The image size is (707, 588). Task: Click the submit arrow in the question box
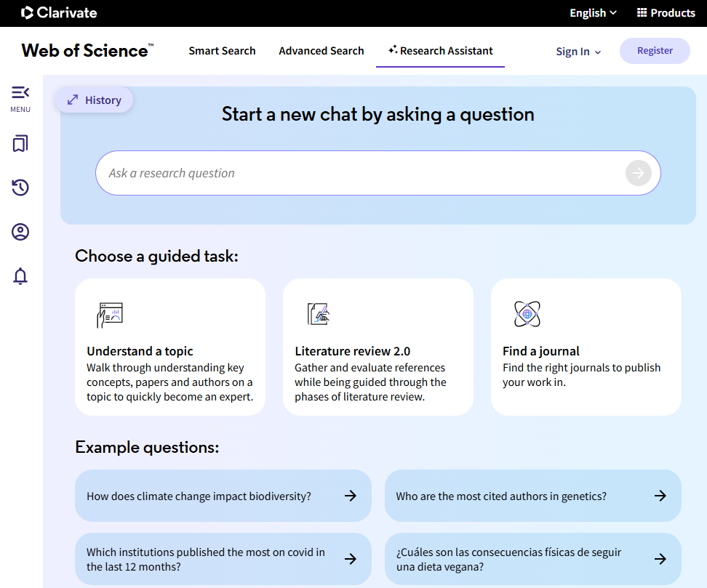pyautogui.click(x=638, y=173)
